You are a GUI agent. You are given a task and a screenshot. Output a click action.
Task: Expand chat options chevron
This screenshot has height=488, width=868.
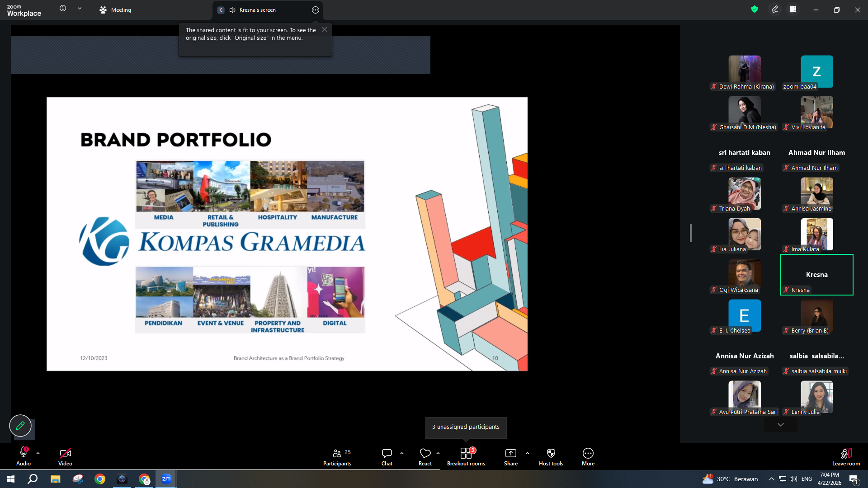(x=402, y=453)
